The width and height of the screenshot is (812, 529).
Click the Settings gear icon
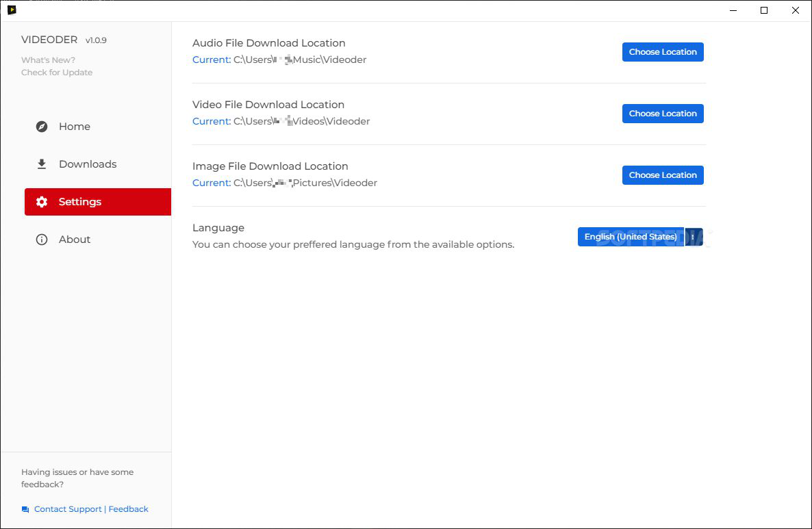tap(42, 202)
